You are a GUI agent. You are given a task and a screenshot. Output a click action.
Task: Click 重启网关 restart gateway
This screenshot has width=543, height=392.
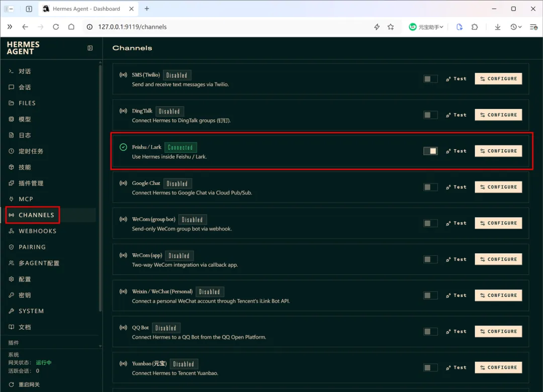point(24,385)
